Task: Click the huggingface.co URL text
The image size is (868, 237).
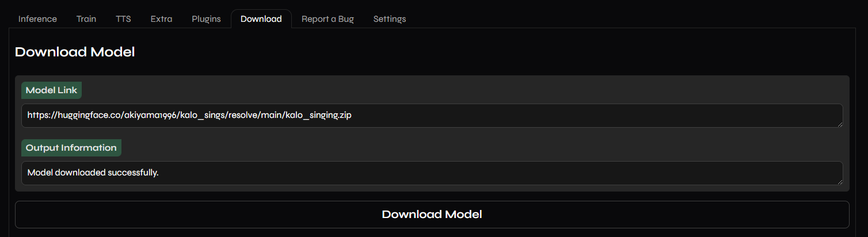Action: (189, 115)
